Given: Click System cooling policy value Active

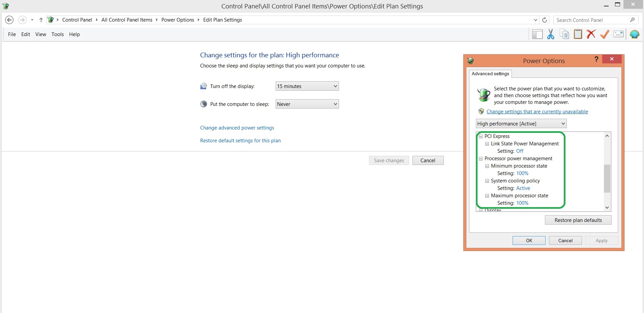Looking at the screenshot, I should (x=523, y=188).
